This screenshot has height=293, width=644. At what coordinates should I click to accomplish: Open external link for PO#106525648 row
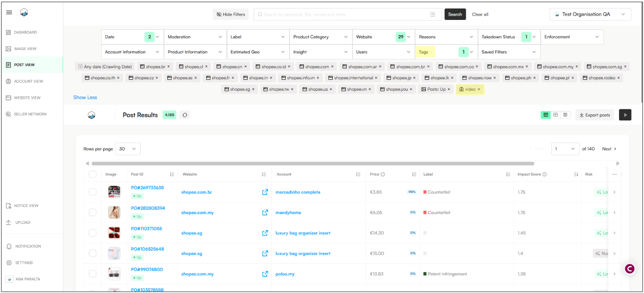[x=265, y=253]
